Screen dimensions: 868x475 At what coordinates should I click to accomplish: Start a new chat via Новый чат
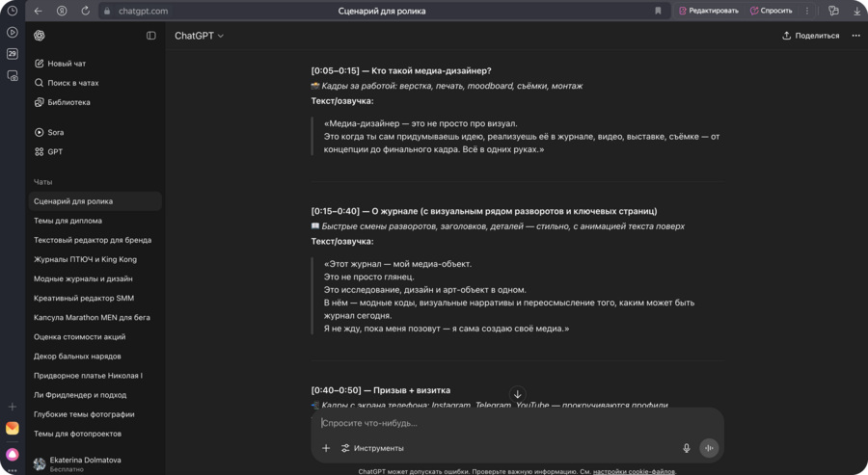[x=67, y=64]
